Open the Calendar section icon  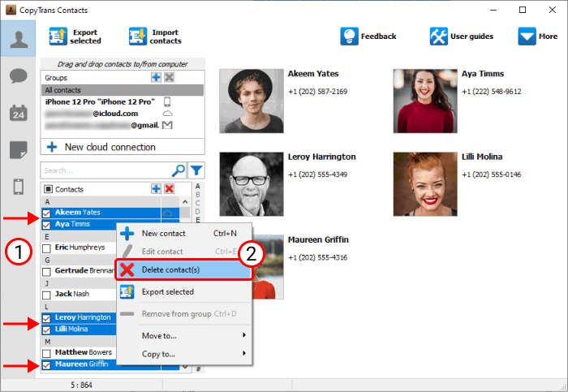tap(18, 113)
